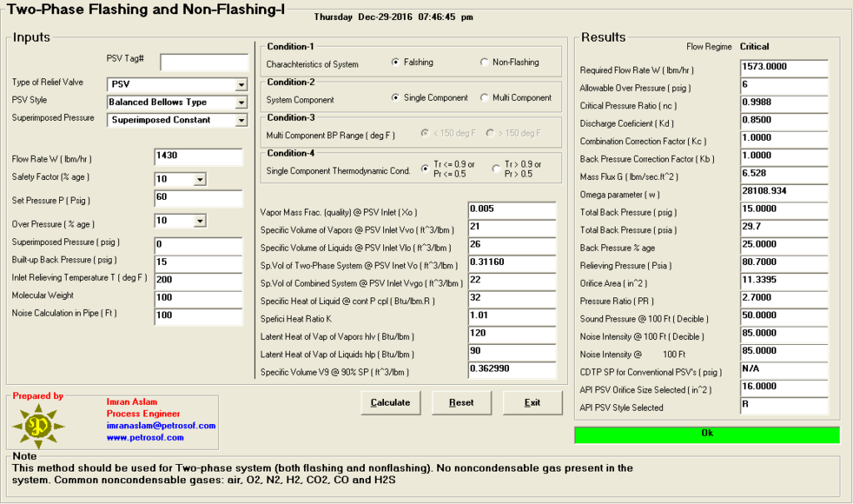Open the PSV Style dropdown
The width and height of the screenshot is (853, 504).
coord(242,102)
